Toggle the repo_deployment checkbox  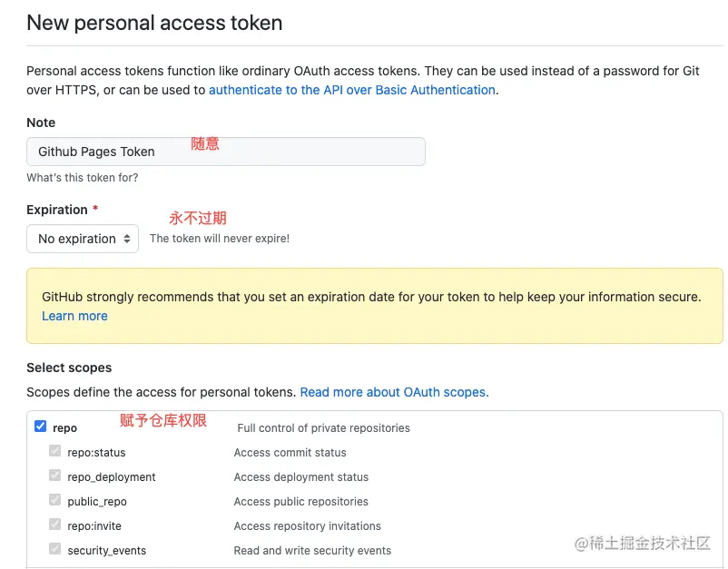pyautogui.click(x=54, y=476)
